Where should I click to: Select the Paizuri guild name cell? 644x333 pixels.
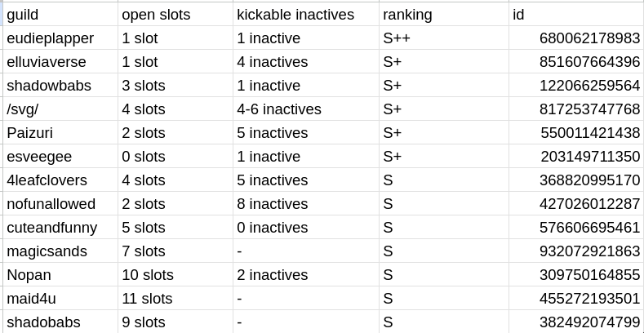[59, 133]
